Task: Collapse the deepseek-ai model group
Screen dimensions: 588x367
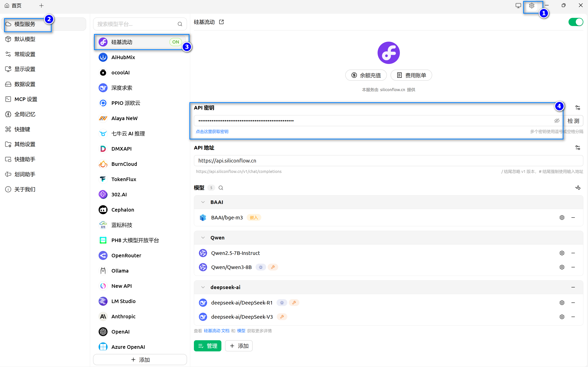Action: point(203,287)
